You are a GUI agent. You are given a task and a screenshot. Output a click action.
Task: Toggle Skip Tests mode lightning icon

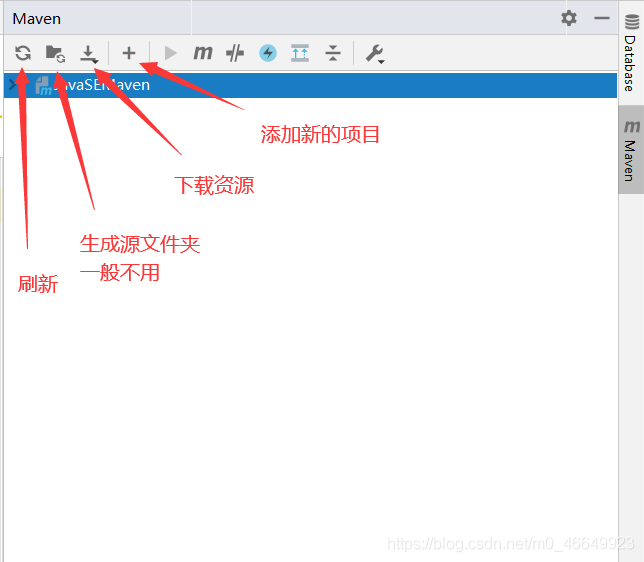[268, 53]
